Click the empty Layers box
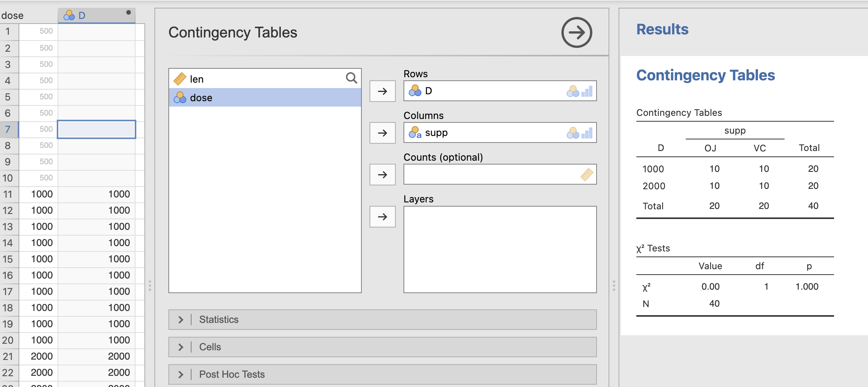 pos(500,250)
